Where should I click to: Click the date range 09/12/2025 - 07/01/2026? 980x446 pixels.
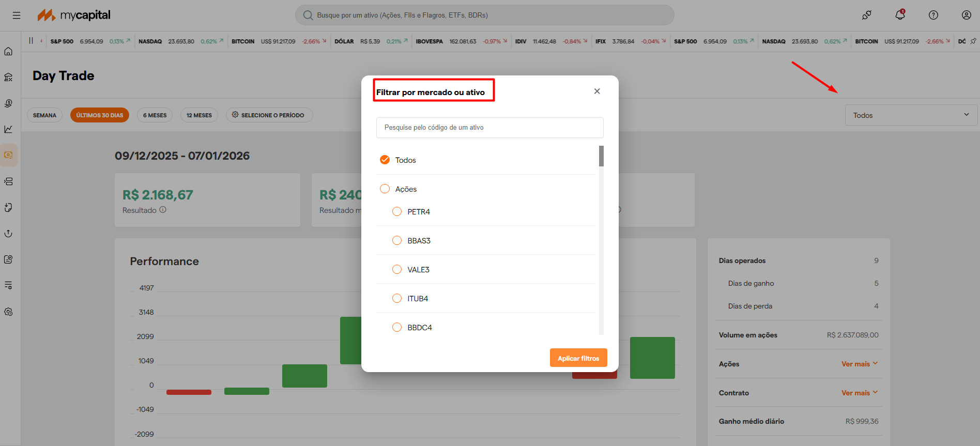coord(182,156)
